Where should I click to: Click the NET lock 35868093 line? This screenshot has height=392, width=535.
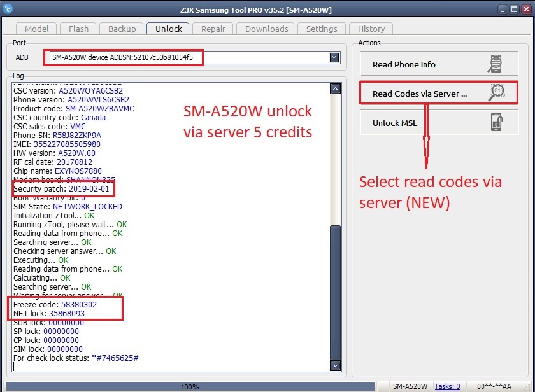pos(49,313)
